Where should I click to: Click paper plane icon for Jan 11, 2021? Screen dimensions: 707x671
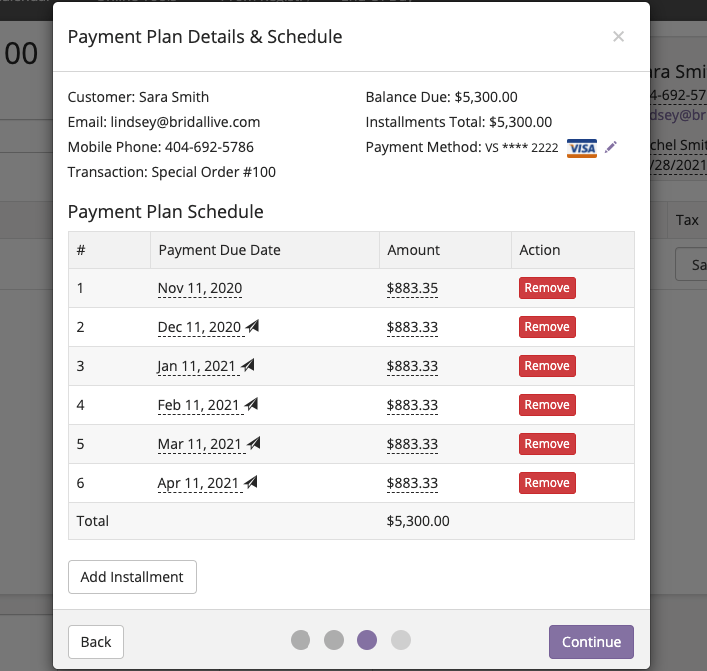[x=248, y=365]
